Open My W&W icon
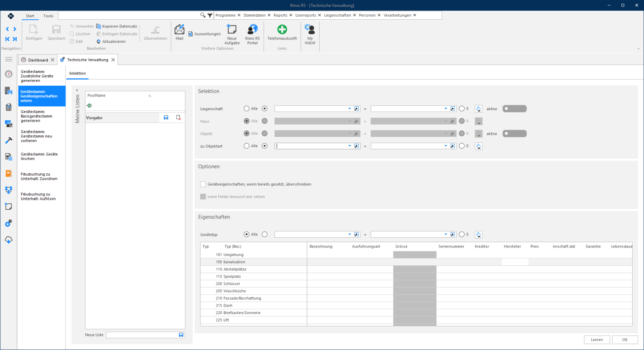The width and height of the screenshot is (644, 350). click(310, 34)
